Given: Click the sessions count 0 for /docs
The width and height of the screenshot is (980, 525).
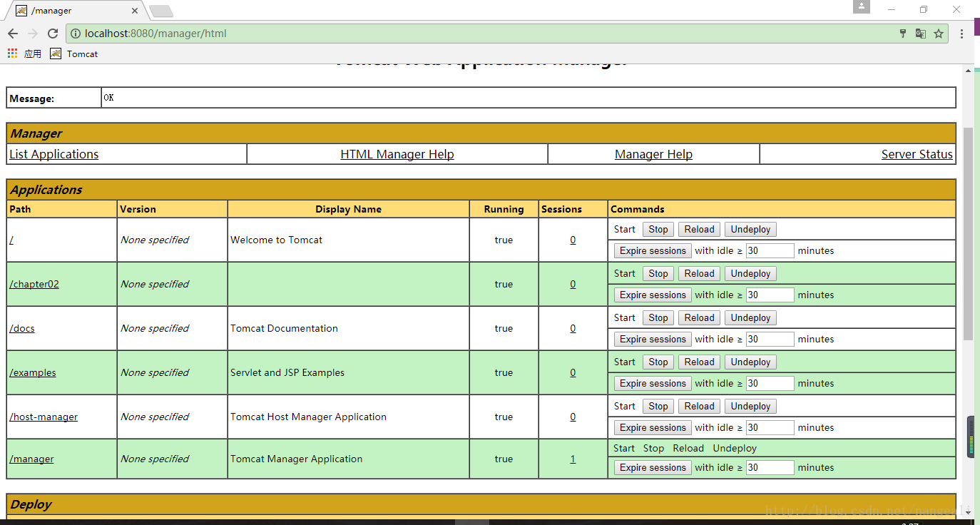Looking at the screenshot, I should pos(573,328).
